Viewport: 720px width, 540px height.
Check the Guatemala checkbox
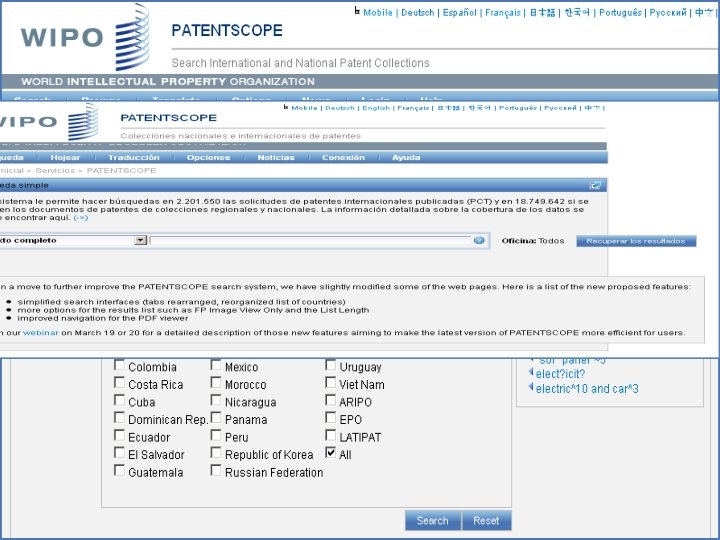pos(119,471)
